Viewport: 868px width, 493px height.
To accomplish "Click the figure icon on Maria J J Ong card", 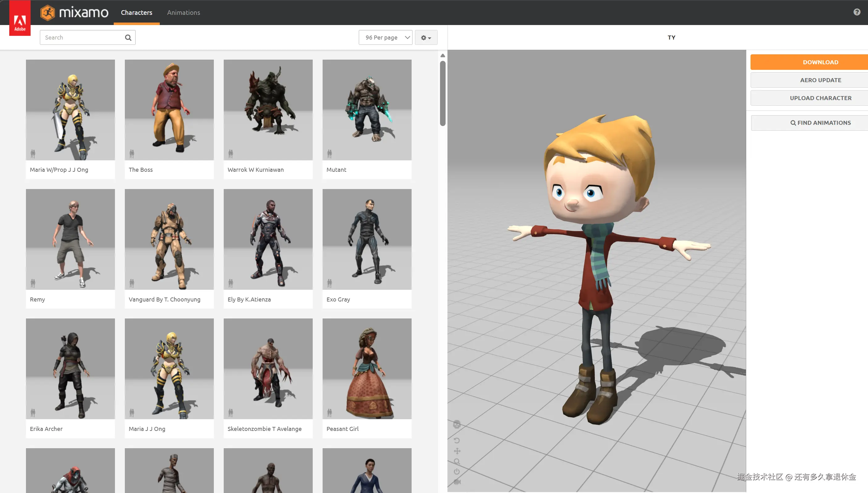I will 132,413.
